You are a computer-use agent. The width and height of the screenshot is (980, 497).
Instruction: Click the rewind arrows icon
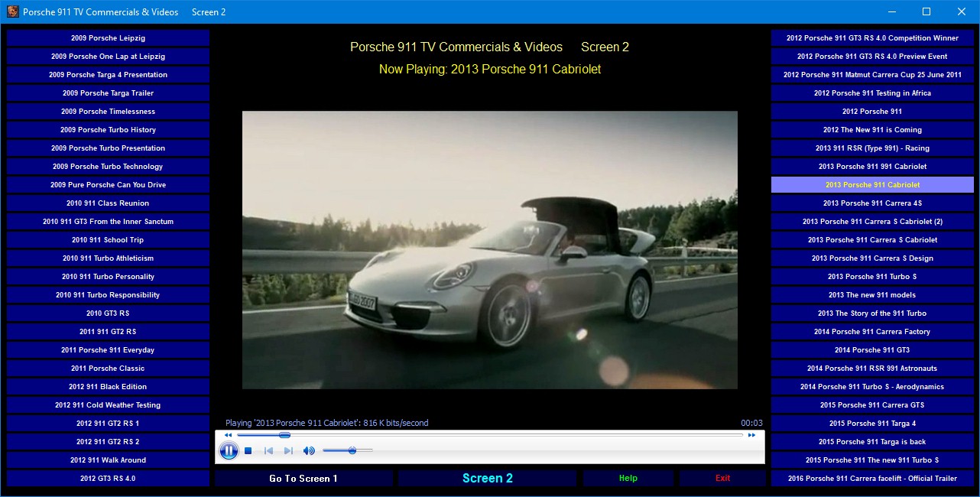point(228,435)
